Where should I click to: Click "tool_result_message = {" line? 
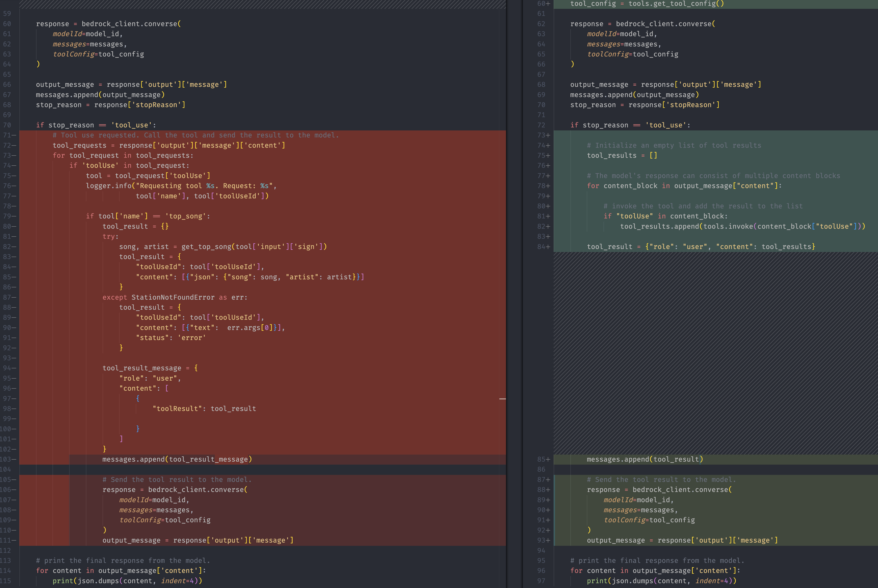click(x=150, y=368)
